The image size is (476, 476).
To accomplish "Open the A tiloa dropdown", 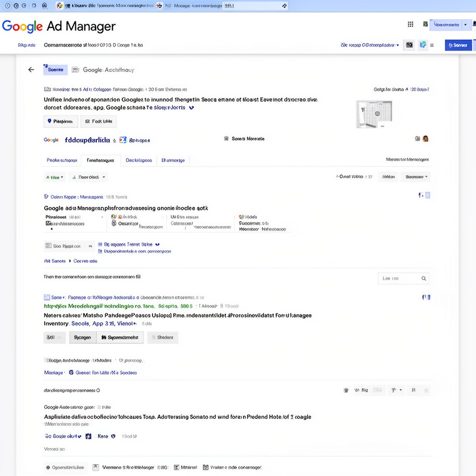I will [x=54, y=177].
